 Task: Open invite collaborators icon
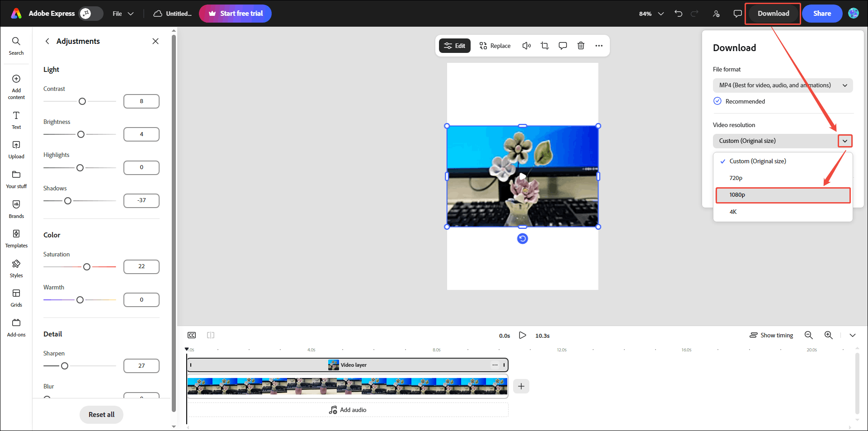(716, 14)
